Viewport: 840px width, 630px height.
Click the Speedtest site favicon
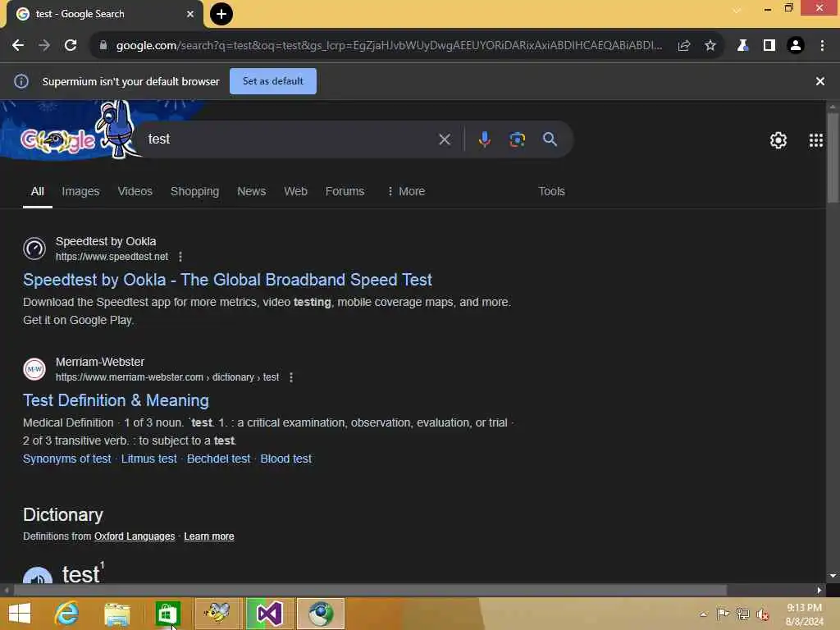pos(34,249)
